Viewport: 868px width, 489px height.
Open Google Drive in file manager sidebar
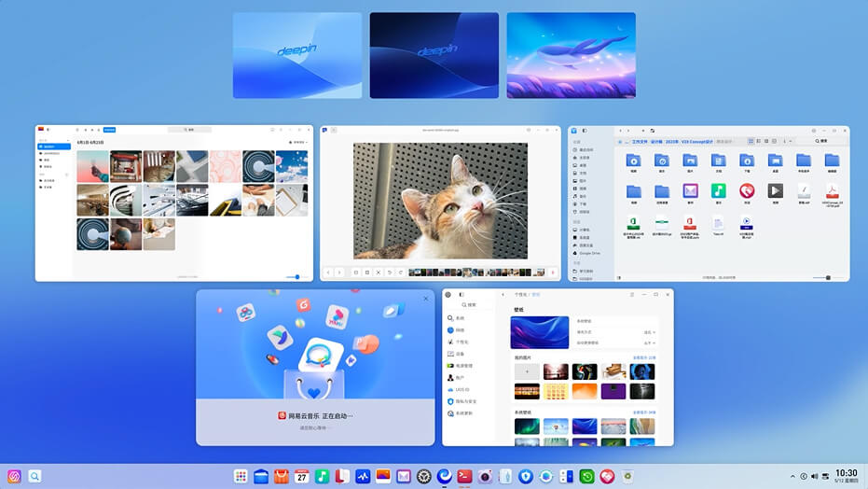(589, 253)
